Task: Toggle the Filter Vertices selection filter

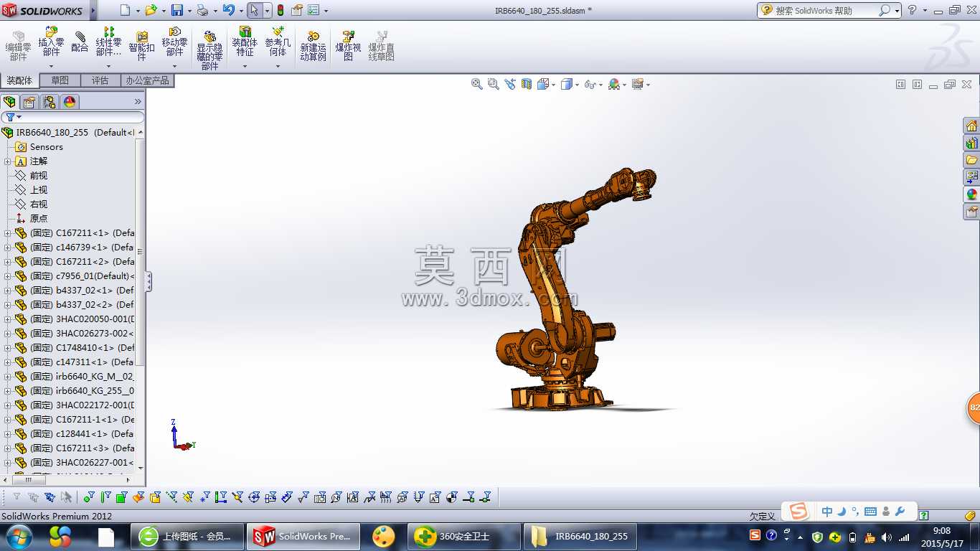Action: [x=89, y=496]
